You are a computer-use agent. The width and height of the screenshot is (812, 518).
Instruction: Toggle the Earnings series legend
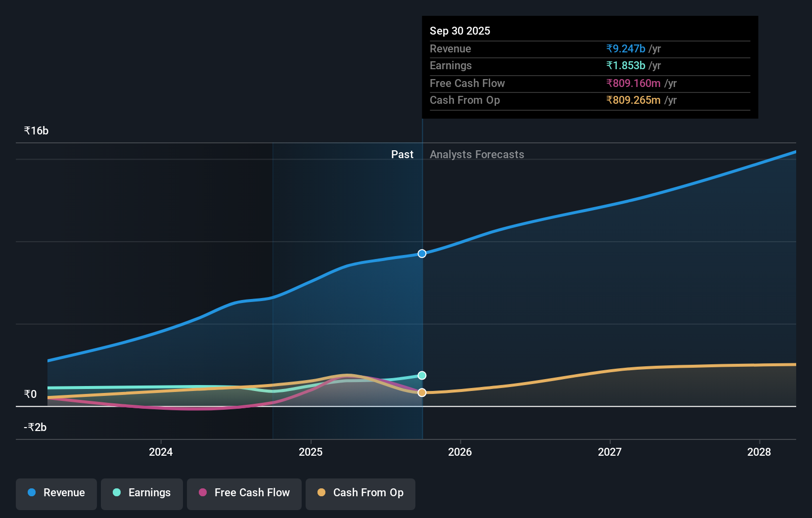click(142, 494)
